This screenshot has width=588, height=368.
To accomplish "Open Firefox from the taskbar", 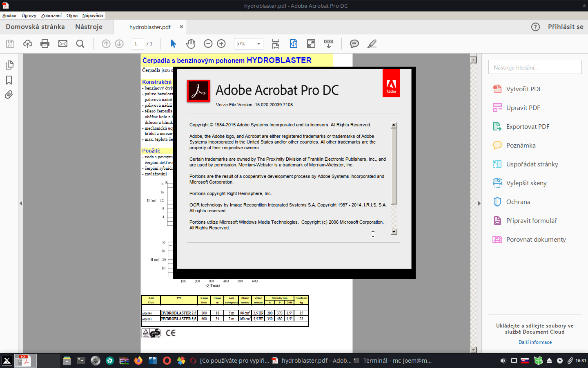I will [138, 361].
